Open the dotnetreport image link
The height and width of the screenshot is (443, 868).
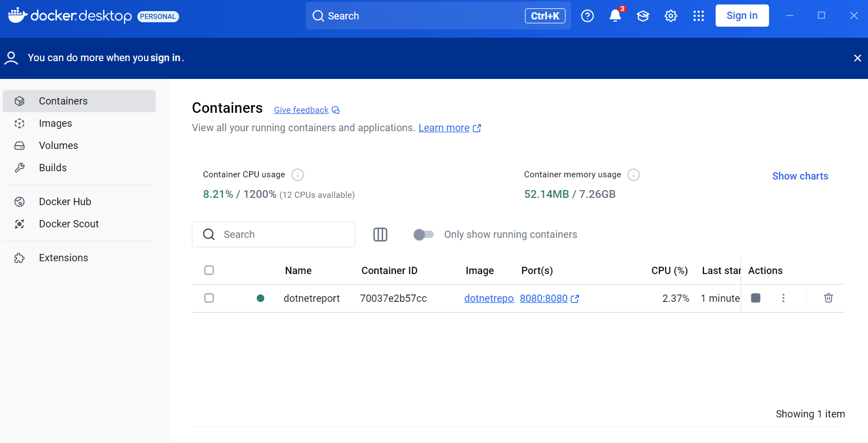tap(489, 298)
